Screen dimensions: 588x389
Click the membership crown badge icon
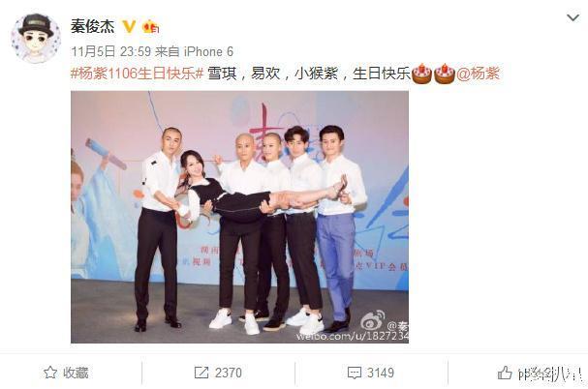point(150,26)
